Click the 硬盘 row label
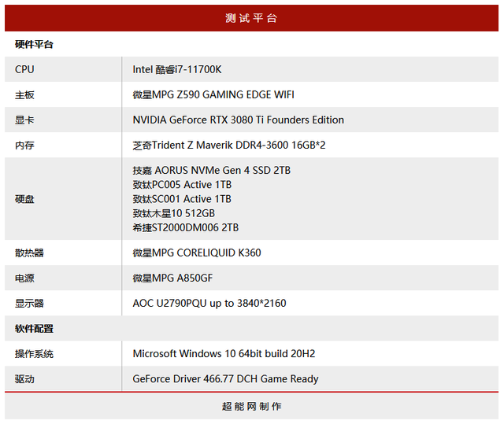This screenshot has width=504, height=424. [x=24, y=199]
